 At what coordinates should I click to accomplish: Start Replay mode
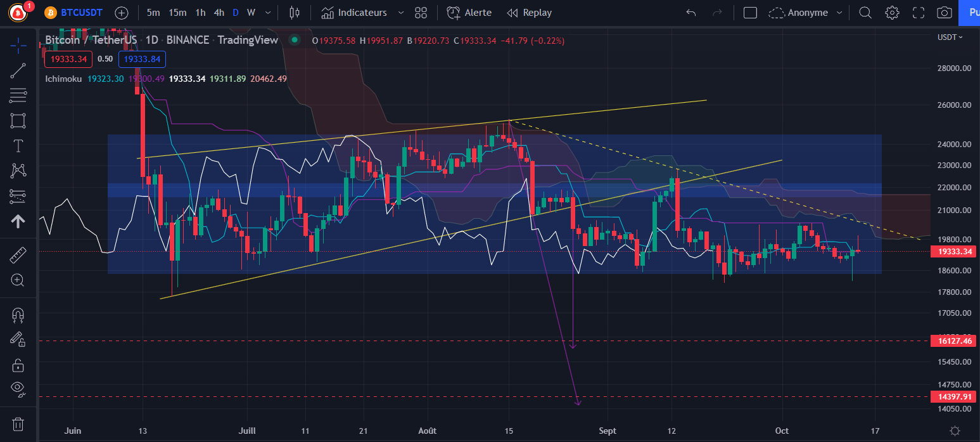pyautogui.click(x=530, y=12)
